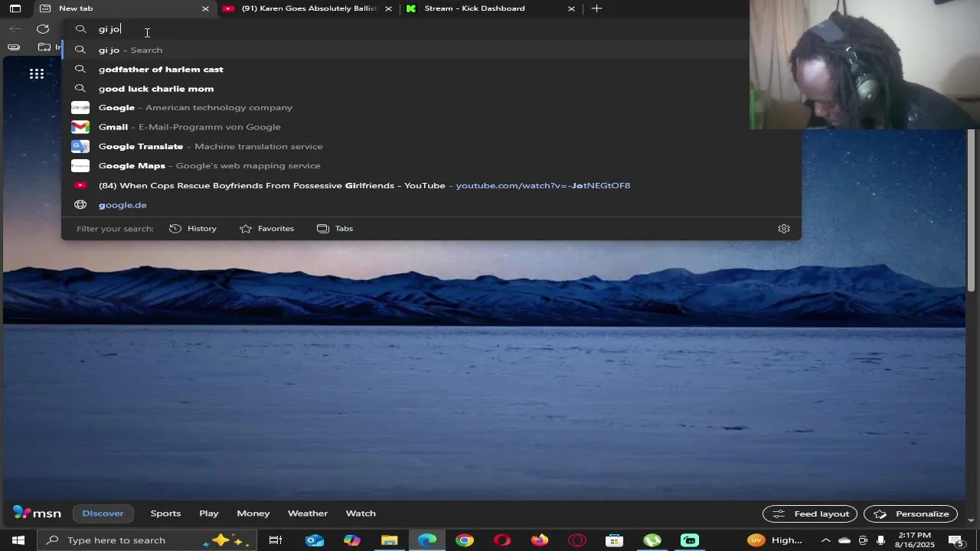Open the MSN Money section
980x551 pixels.
(x=253, y=514)
